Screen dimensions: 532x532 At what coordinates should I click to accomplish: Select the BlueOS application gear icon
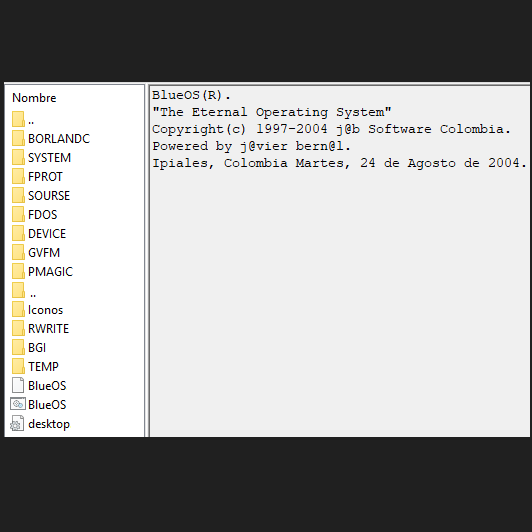tap(18, 404)
